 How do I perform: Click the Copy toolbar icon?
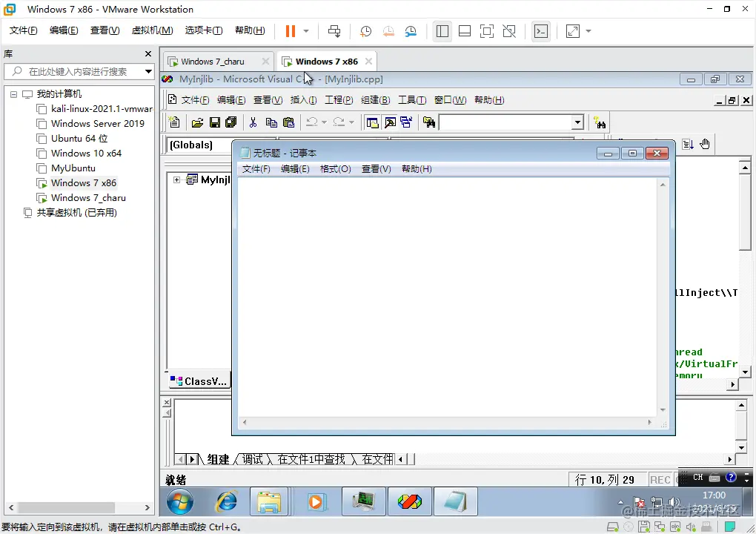(x=271, y=122)
